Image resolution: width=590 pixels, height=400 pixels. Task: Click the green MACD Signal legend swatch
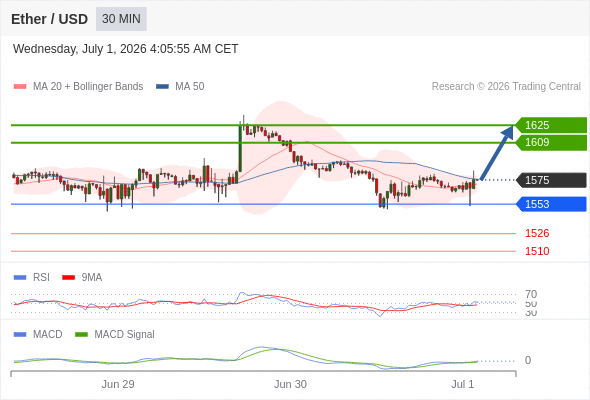click(x=81, y=335)
